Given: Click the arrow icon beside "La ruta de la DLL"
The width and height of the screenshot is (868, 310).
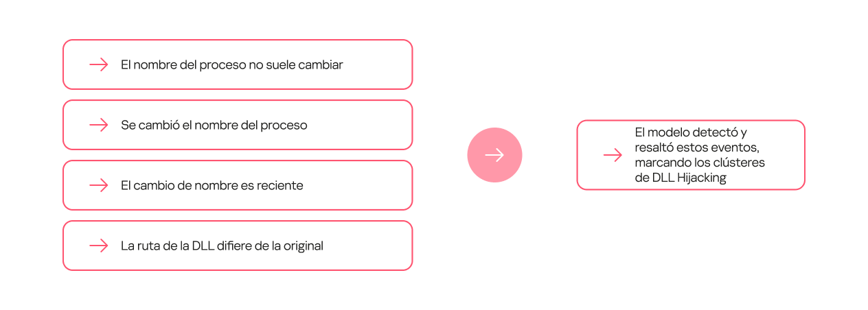Looking at the screenshot, I should (x=99, y=246).
